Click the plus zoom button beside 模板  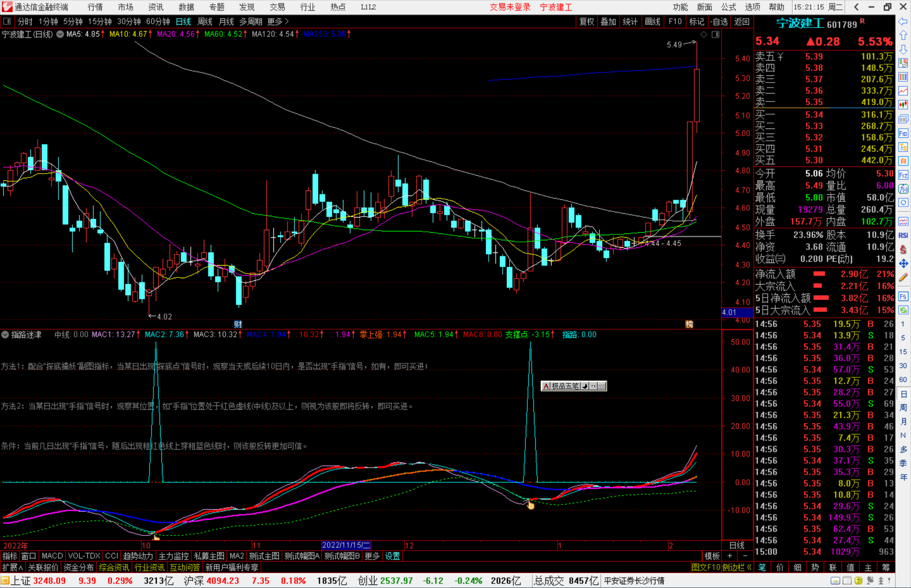[x=730, y=556]
